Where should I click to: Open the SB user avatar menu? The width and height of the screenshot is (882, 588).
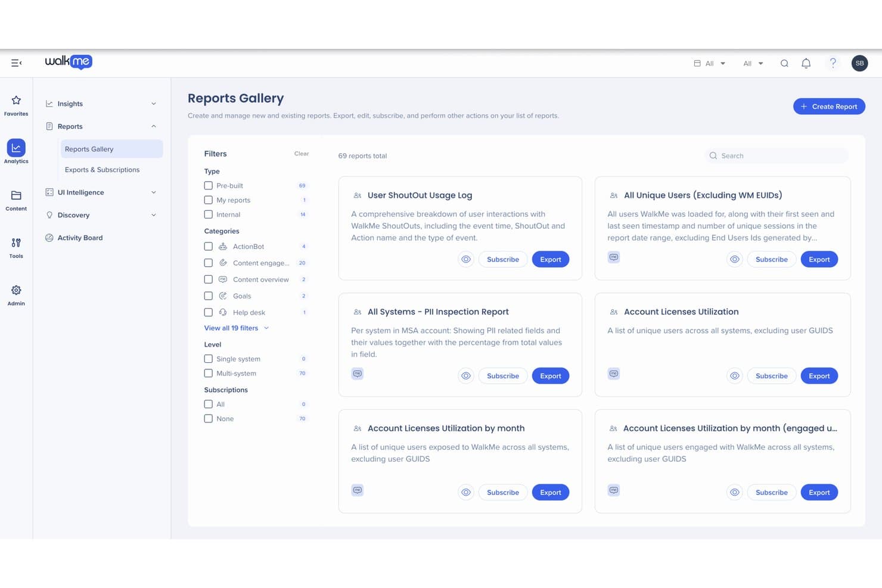pos(859,63)
